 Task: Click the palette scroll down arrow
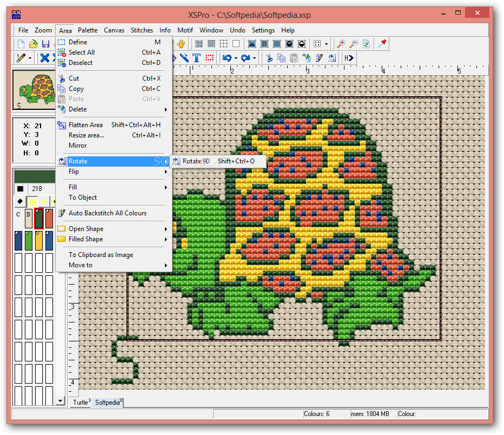click(x=60, y=400)
